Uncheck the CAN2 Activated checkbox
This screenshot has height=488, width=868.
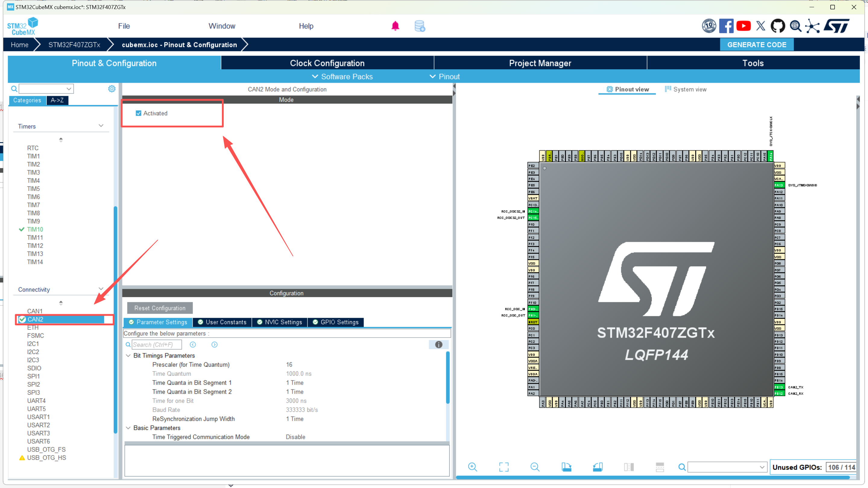tap(138, 113)
